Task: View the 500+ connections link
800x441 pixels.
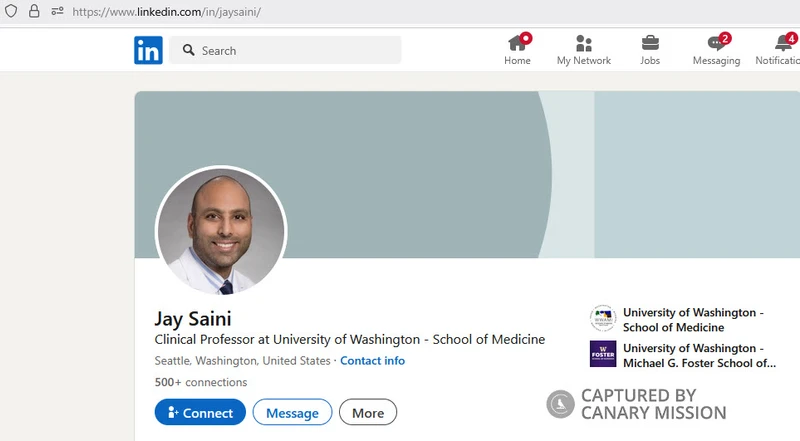Action: 201,382
